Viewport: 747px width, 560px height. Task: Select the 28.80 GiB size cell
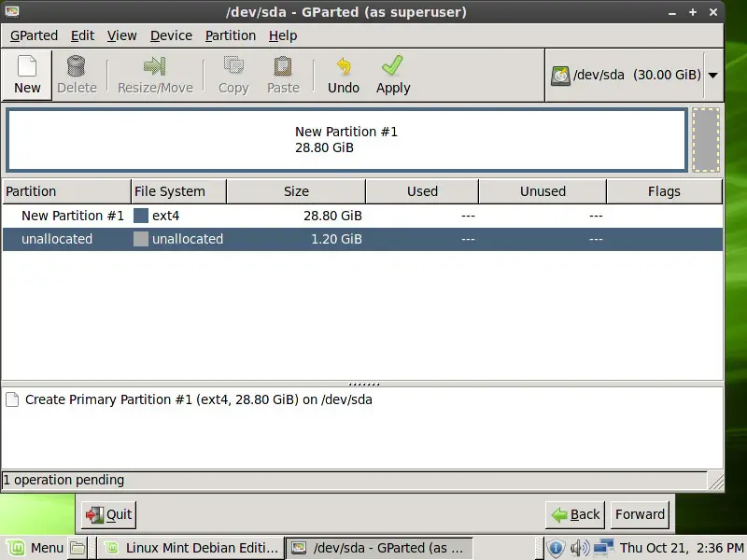(332, 216)
